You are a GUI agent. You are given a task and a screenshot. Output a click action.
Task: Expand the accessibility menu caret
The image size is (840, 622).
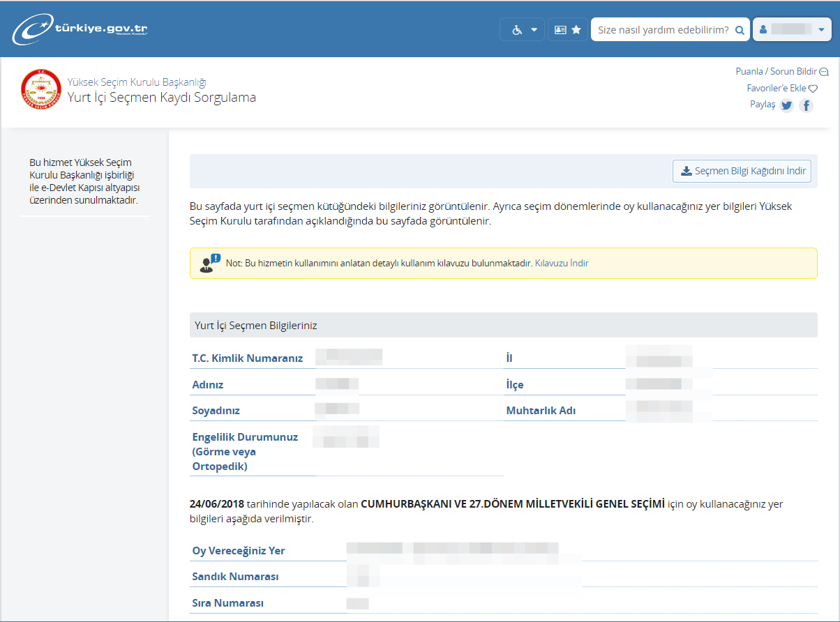click(x=534, y=30)
